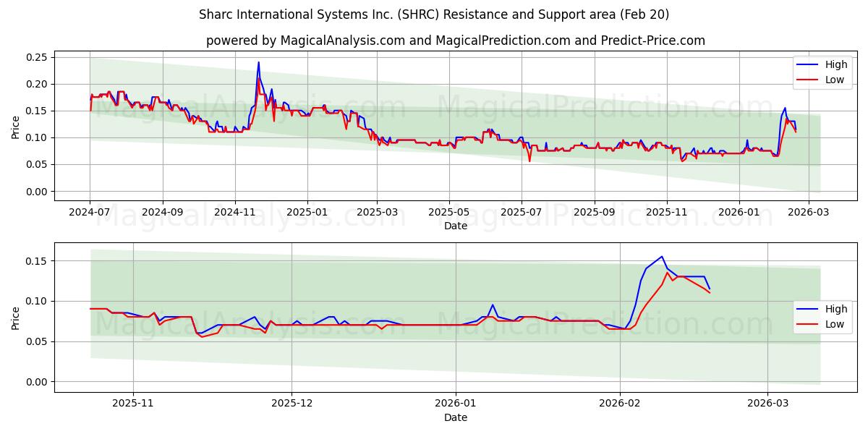The height and width of the screenshot is (434, 868).
Task: Click the February 2026 peak in bottom chart
Action: [x=661, y=257]
